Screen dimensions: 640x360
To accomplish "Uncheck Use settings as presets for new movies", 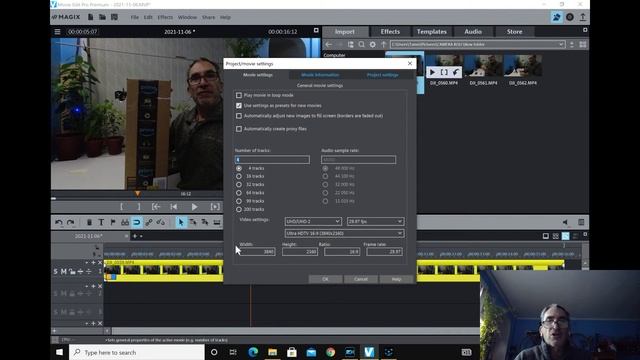I will pyautogui.click(x=239, y=105).
